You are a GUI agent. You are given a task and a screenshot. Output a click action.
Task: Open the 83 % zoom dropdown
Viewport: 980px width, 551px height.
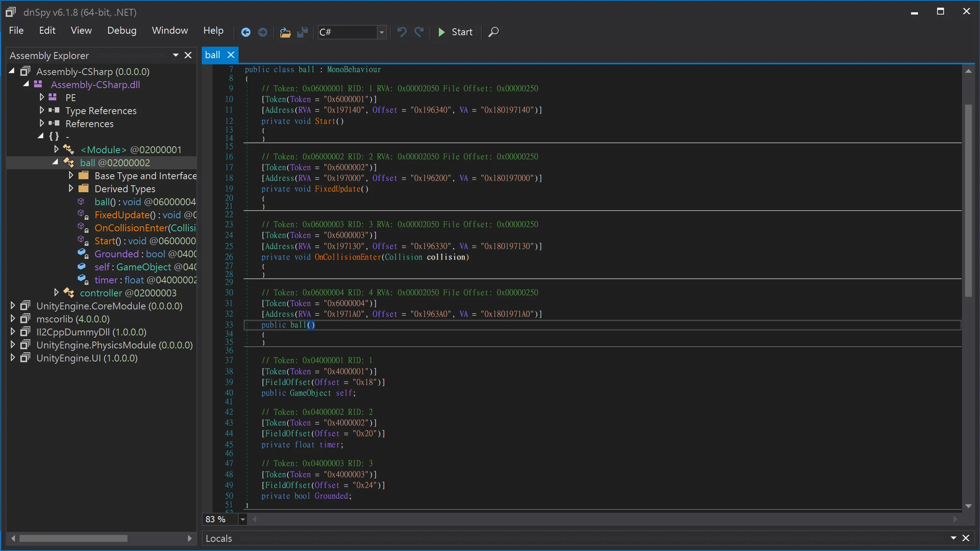(x=242, y=520)
